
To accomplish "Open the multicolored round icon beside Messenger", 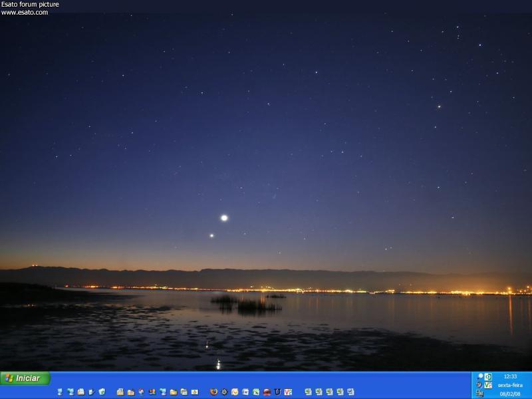I will (142, 392).
